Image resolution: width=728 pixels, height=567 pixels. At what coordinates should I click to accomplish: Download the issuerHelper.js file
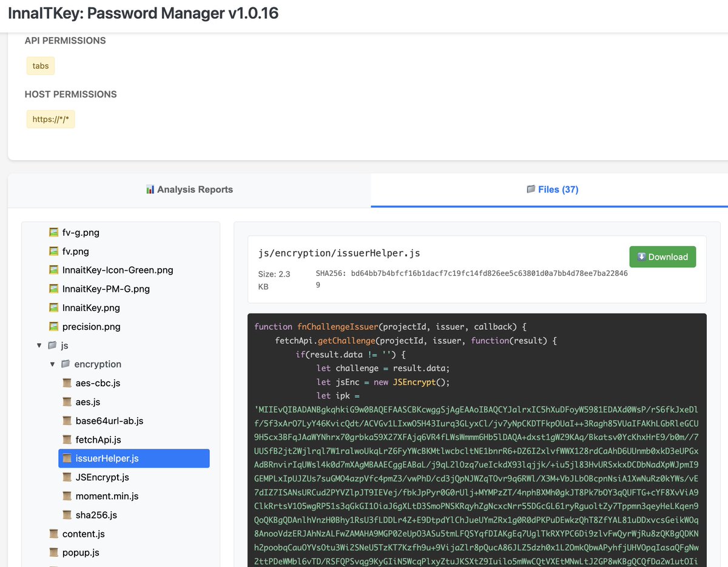662,257
